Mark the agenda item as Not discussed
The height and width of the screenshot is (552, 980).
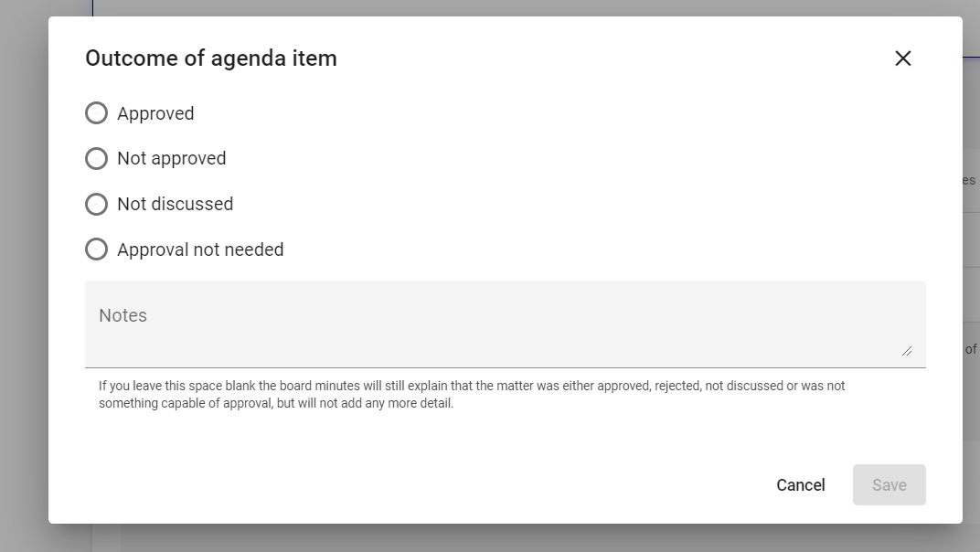click(x=96, y=204)
